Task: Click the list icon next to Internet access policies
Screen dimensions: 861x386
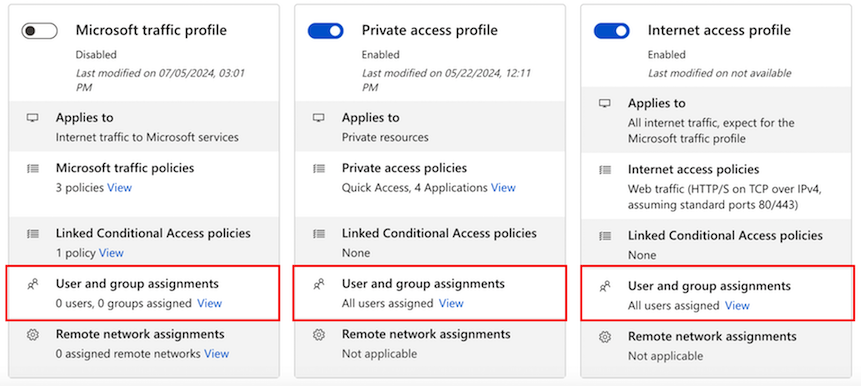Action: pos(605,170)
